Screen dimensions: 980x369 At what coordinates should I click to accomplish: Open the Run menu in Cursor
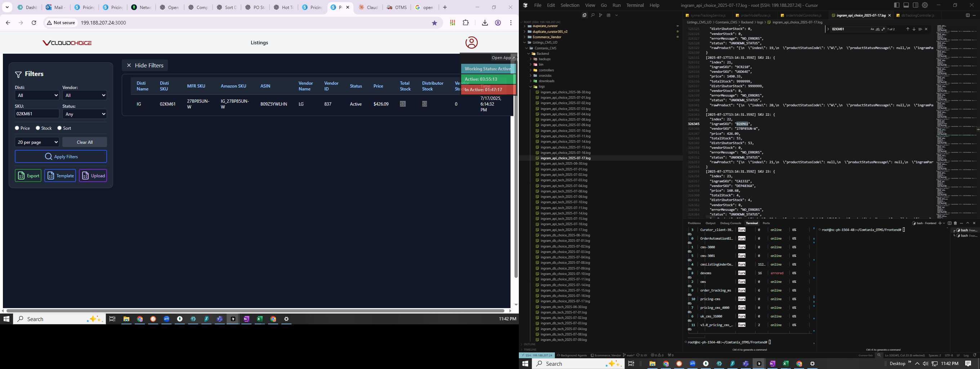[x=616, y=5]
